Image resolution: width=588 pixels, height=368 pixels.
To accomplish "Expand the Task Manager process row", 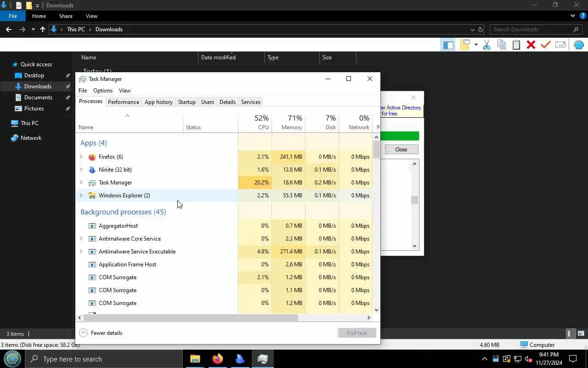I will point(81,183).
